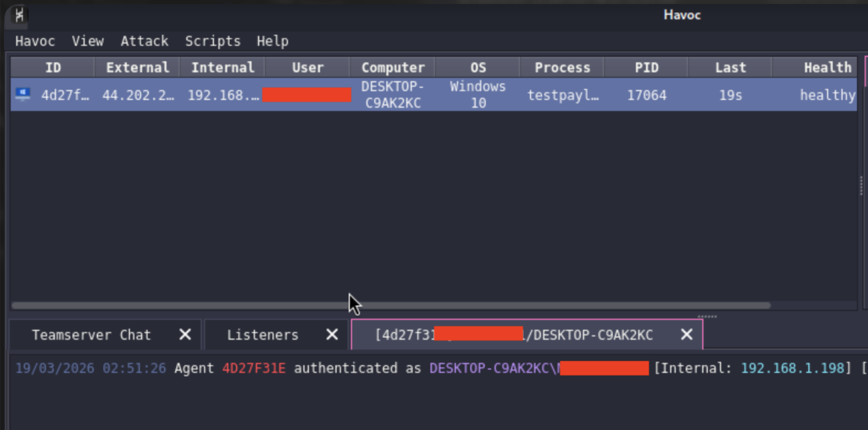Click the splitter handle dots above tabs

pos(707,316)
